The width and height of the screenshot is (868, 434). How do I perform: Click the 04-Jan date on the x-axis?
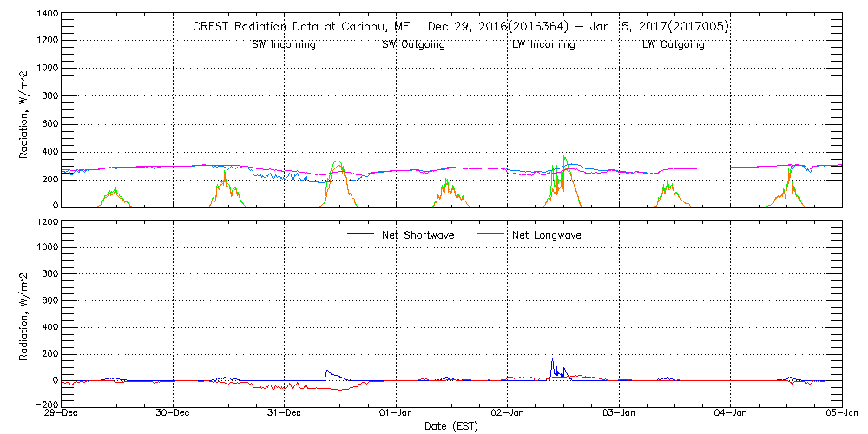730,414
